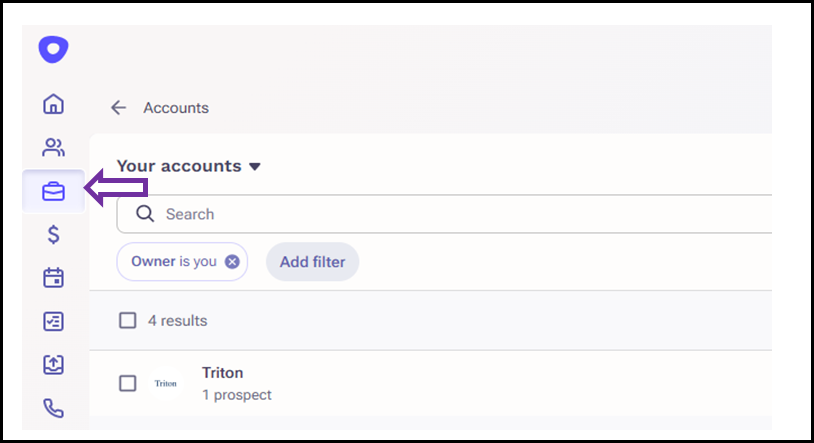
Task: Click the Outreach logo icon
Action: (x=53, y=49)
